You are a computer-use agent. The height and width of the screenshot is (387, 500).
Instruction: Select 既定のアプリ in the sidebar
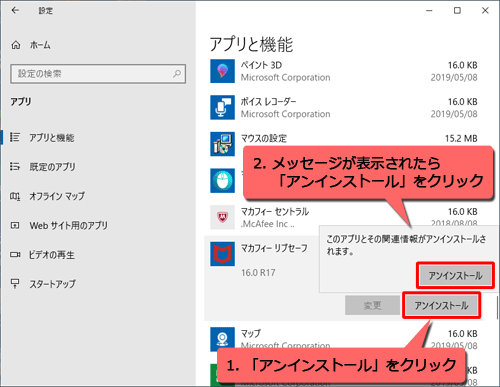pos(52,167)
